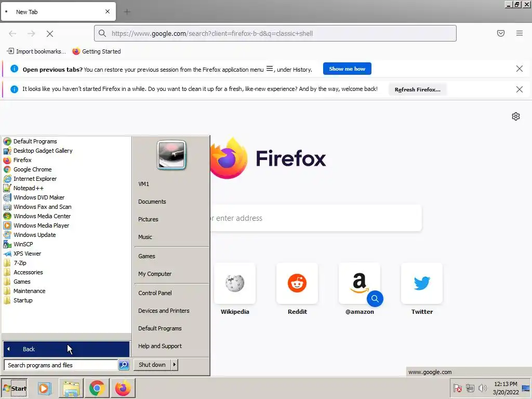The width and height of the screenshot is (532, 399).
Task: Open new tab personalize gear icon
Action: [x=516, y=116]
